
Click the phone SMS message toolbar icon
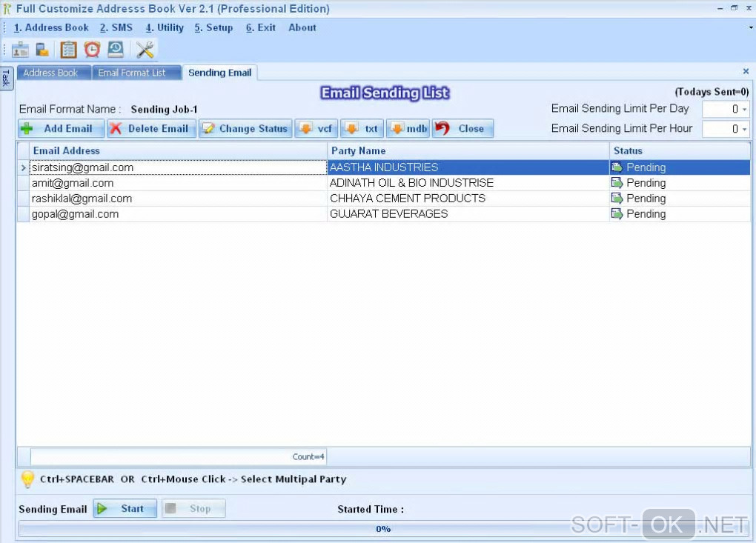pos(42,50)
